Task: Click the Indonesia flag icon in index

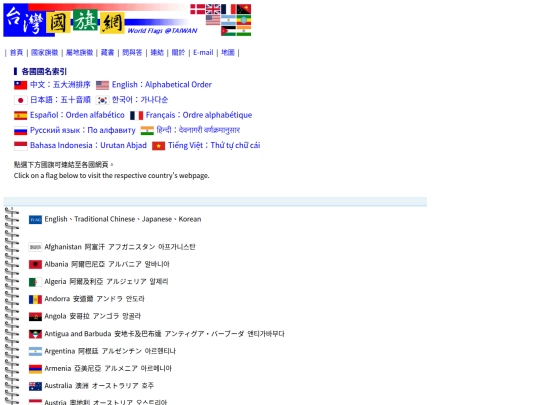Action: (x=21, y=146)
